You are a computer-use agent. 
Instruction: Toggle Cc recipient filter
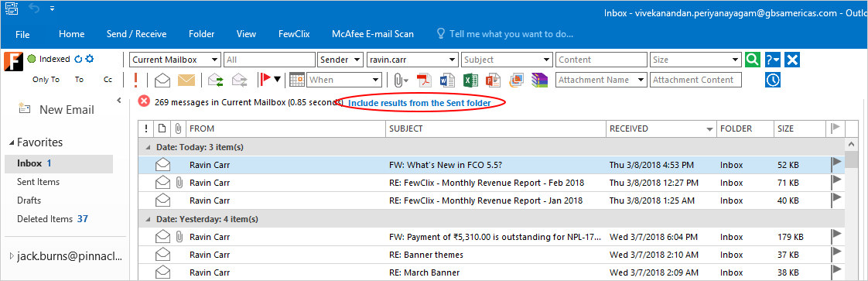pyautogui.click(x=108, y=80)
